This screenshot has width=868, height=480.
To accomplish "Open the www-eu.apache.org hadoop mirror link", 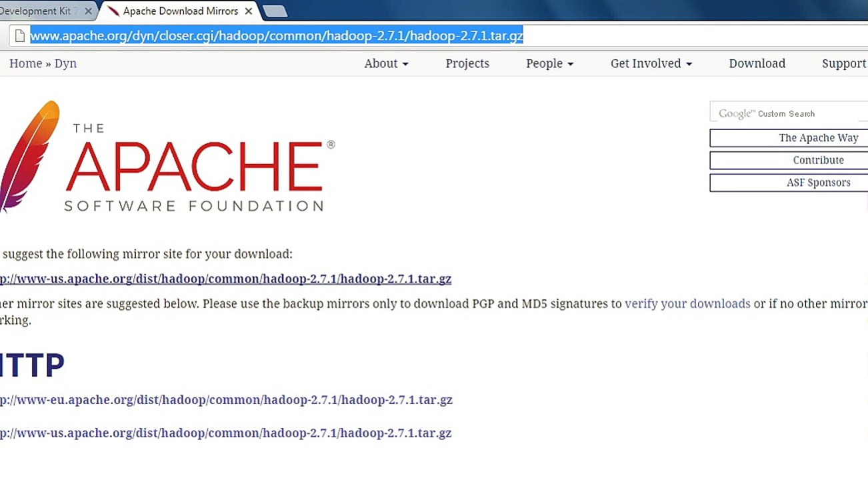I will coord(226,400).
